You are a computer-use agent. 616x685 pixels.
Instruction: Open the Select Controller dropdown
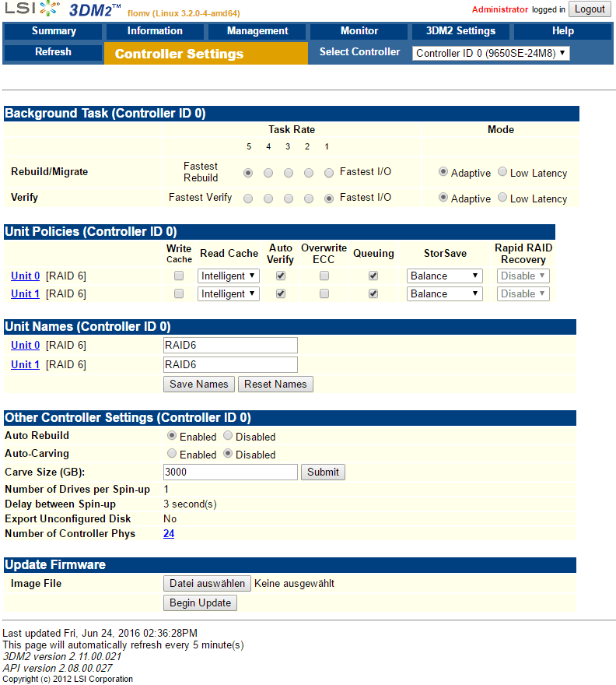[x=491, y=53]
